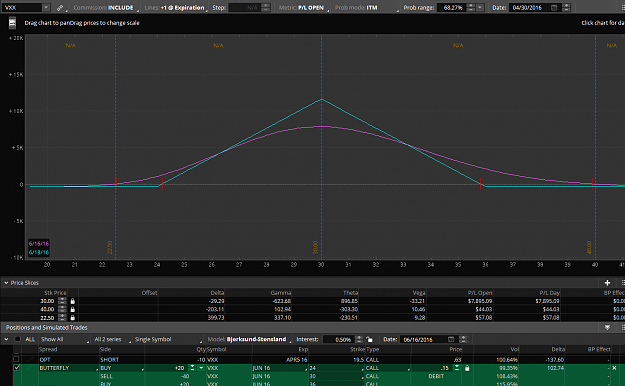Click the Single Symbol grouping button
The height and width of the screenshot is (386, 625).
[168, 339]
